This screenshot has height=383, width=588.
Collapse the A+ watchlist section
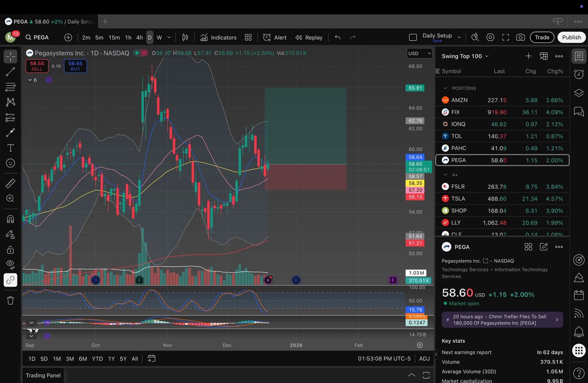click(x=445, y=175)
